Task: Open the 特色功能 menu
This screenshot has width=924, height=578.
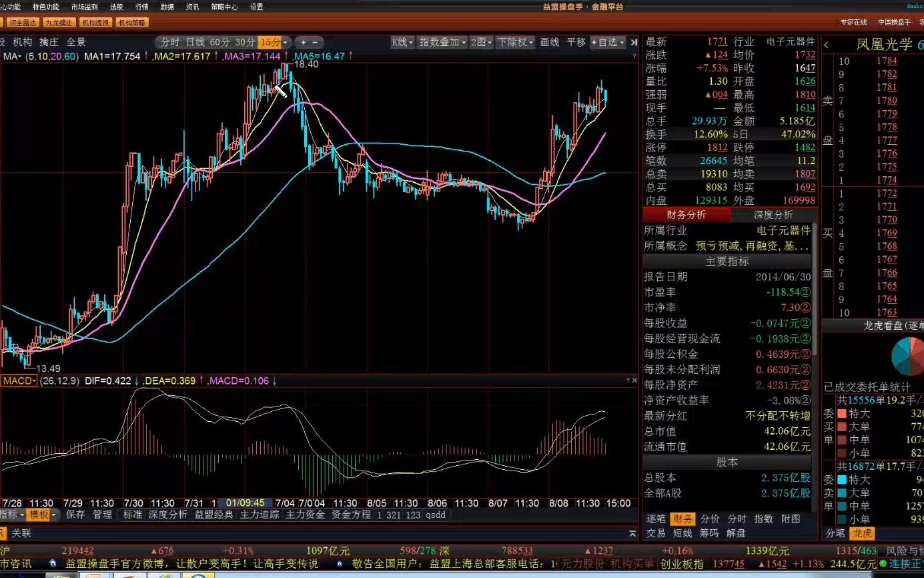Action: click(46, 7)
